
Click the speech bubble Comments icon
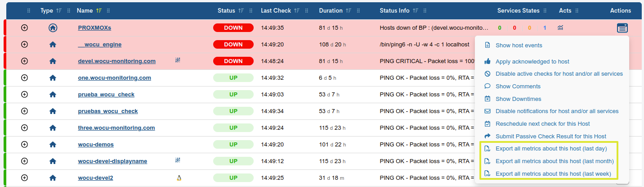point(487,86)
